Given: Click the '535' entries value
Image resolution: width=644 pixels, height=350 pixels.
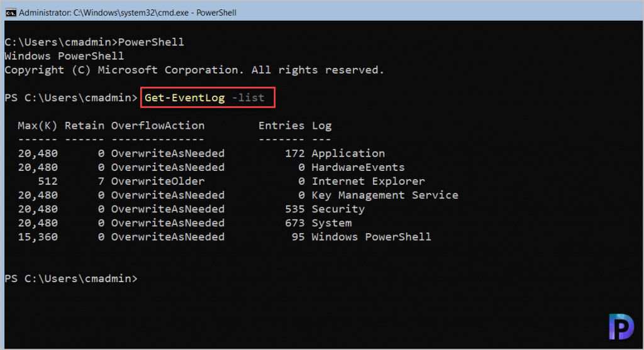Looking at the screenshot, I should [295, 209].
